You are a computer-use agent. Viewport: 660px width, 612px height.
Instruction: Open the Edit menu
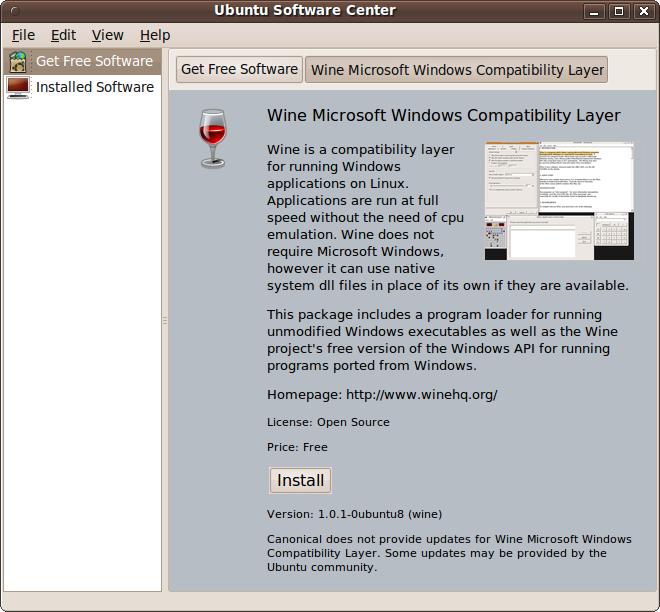[x=64, y=35]
